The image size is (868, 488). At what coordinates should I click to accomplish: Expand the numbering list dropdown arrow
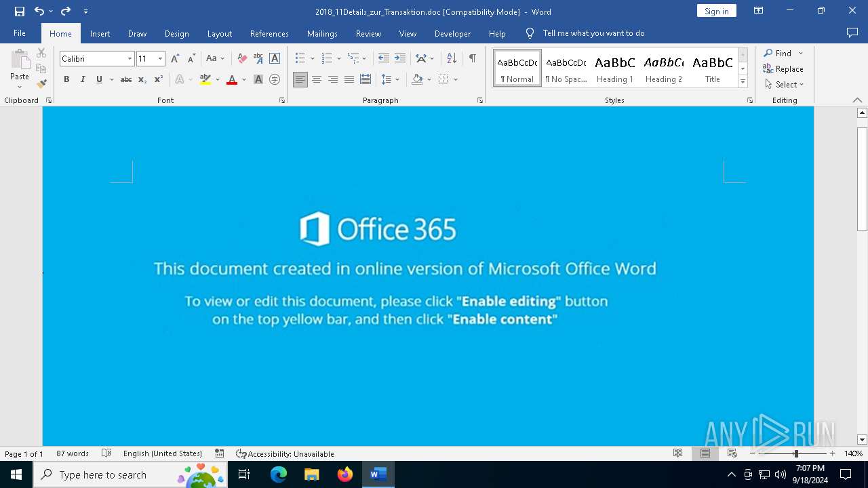(338, 59)
